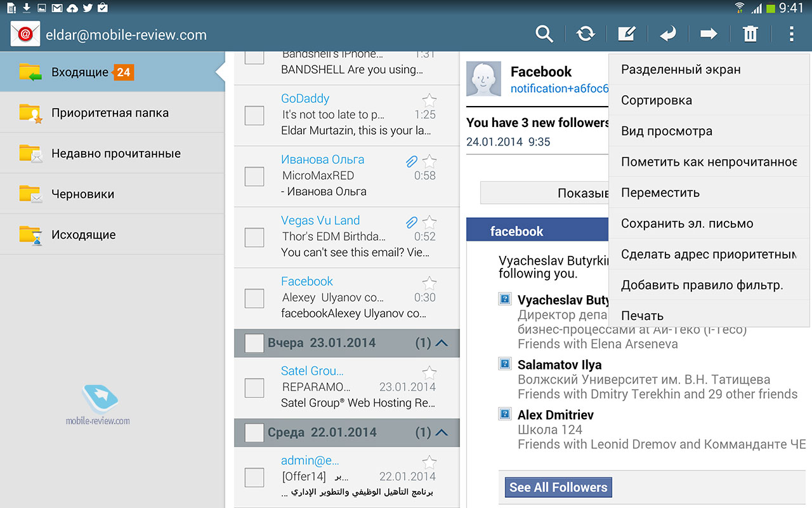Choose Вид просмотра menu option
Screen dimensions: 812x508
coord(709,131)
